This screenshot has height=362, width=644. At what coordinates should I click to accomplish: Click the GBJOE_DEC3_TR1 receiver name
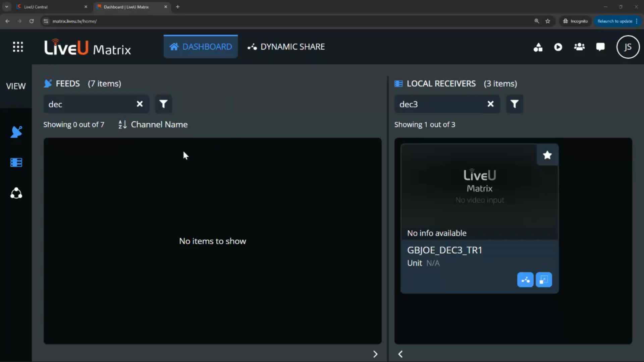(444, 250)
